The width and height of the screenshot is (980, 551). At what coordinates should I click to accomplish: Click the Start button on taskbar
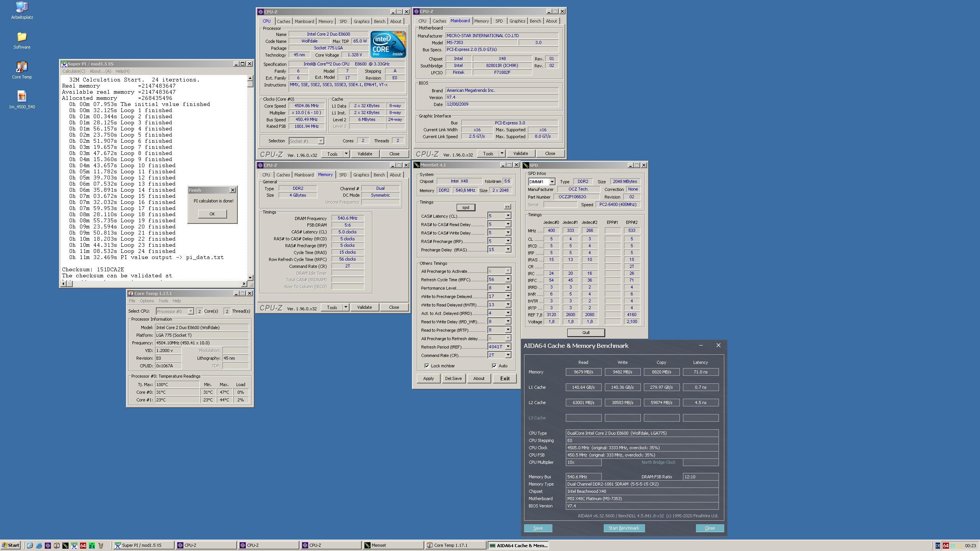(11, 545)
